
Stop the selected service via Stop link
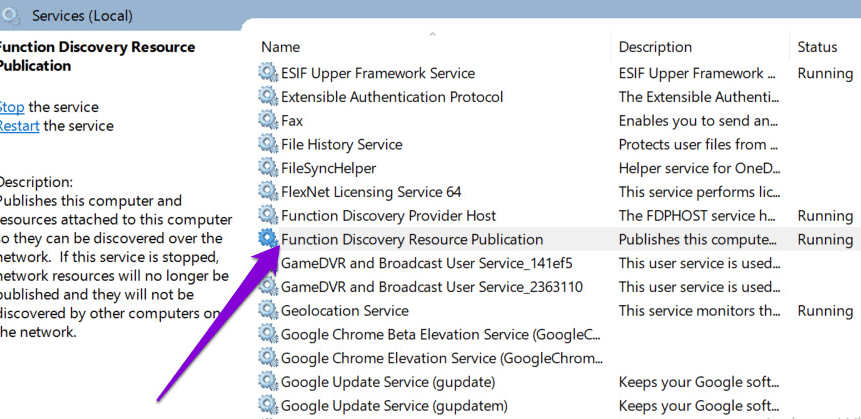coord(11,107)
